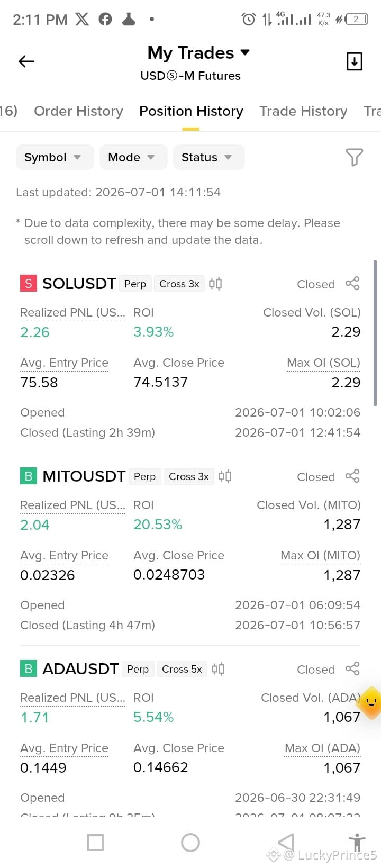
Task: Tap the back arrow icon
Action: [26, 61]
